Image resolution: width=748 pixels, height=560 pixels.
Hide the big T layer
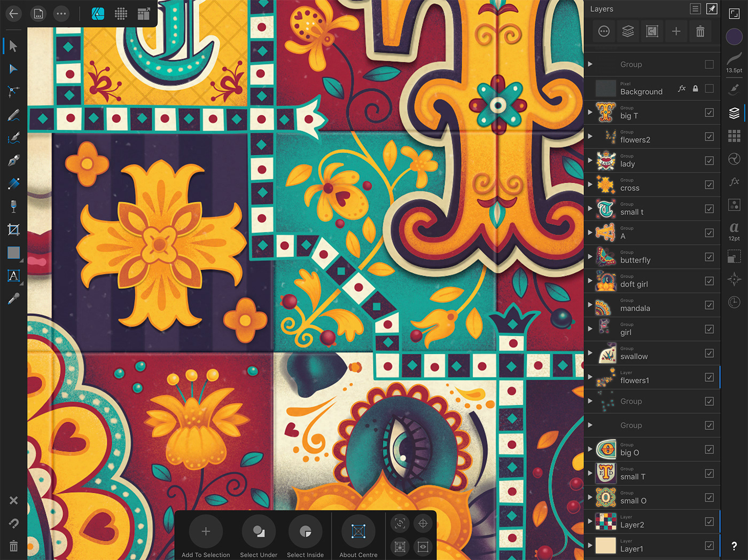pyautogui.click(x=709, y=113)
